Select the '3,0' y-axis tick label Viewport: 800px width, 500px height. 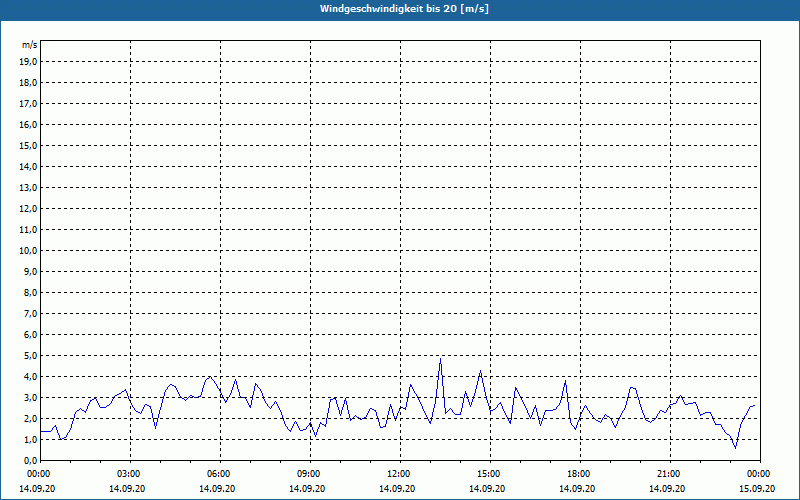(31, 397)
